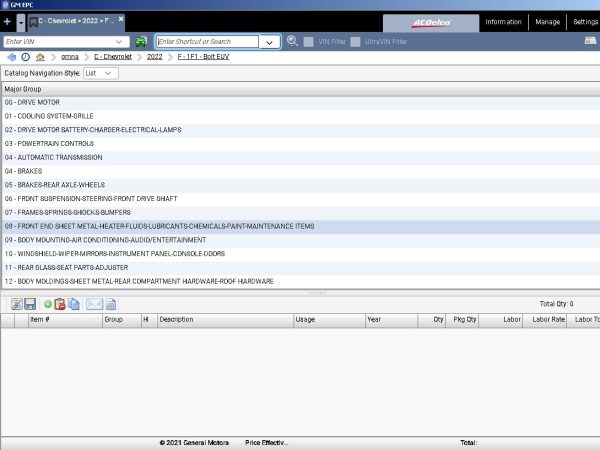600x450 pixels.
Task: Select 09 - BODY MOUNTING-AIR CONDITIONING group
Action: tap(301, 240)
